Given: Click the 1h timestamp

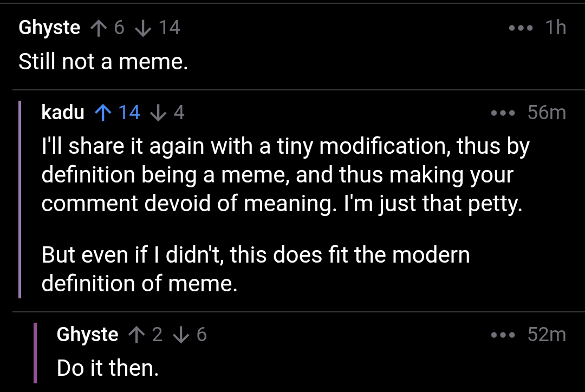Looking at the screenshot, I should click(x=555, y=27).
